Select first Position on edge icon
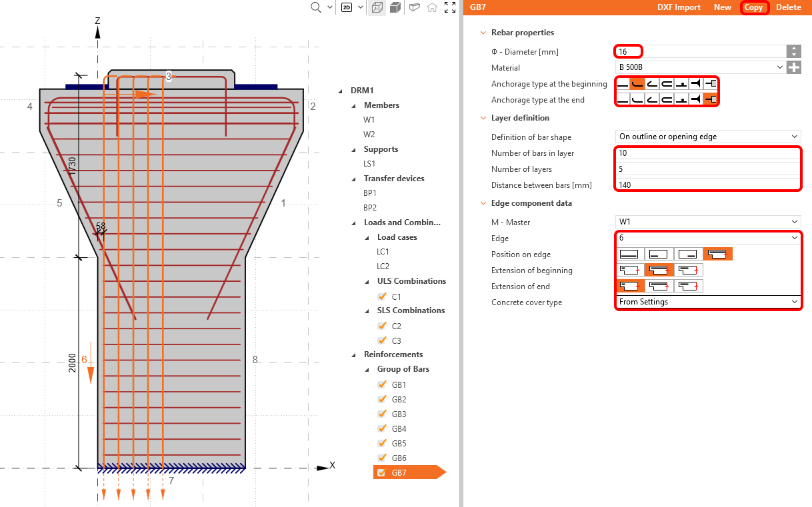The width and height of the screenshot is (812, 507). (x=629, y=254)
